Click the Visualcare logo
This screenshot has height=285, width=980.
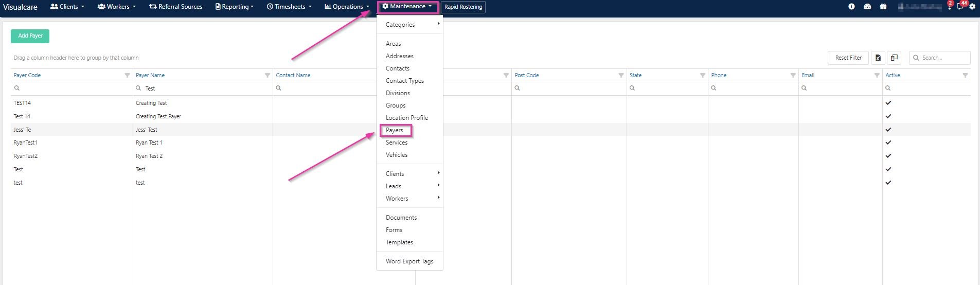[x=20, y=7]
